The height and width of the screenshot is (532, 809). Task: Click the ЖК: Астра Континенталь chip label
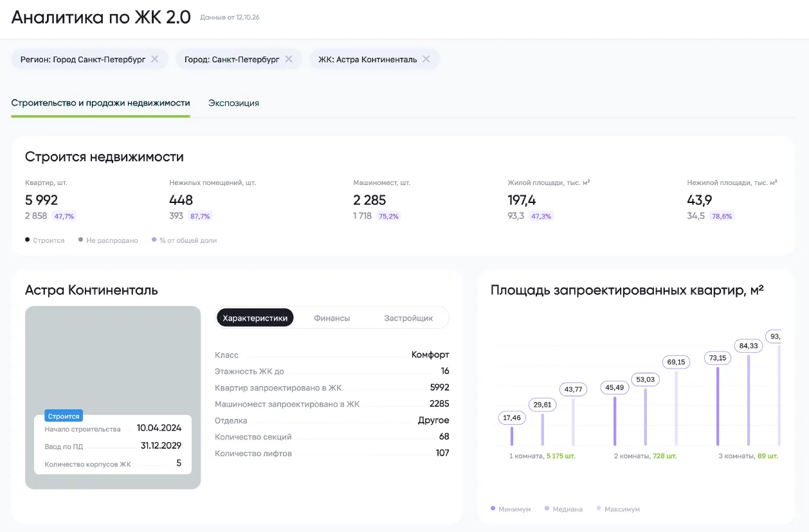pos(367,59)
